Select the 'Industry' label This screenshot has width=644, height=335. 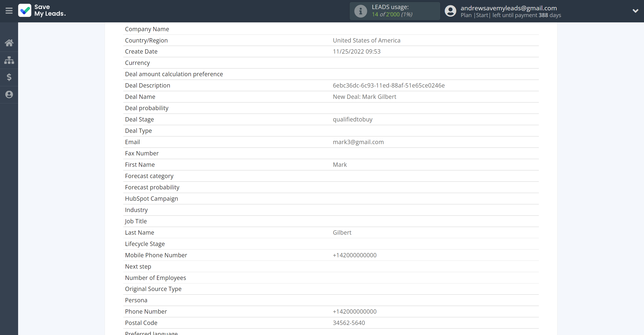click(x=136, y=210)
